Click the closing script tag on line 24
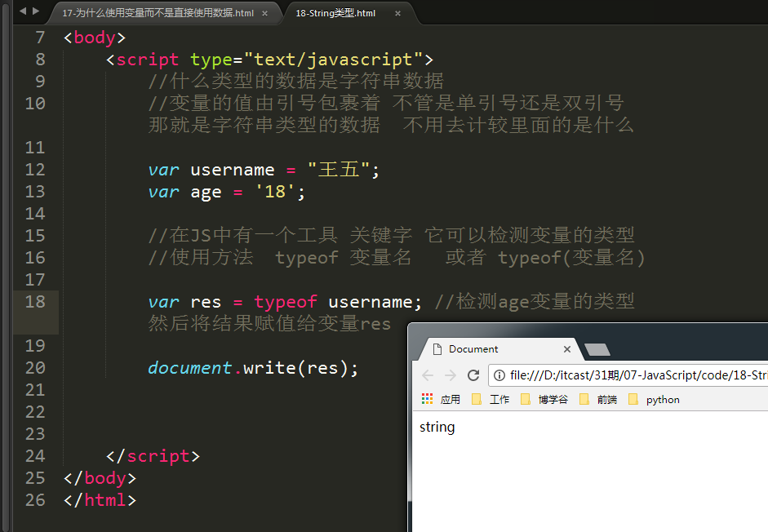Screen dimensions: 768x532 point(153,457)
